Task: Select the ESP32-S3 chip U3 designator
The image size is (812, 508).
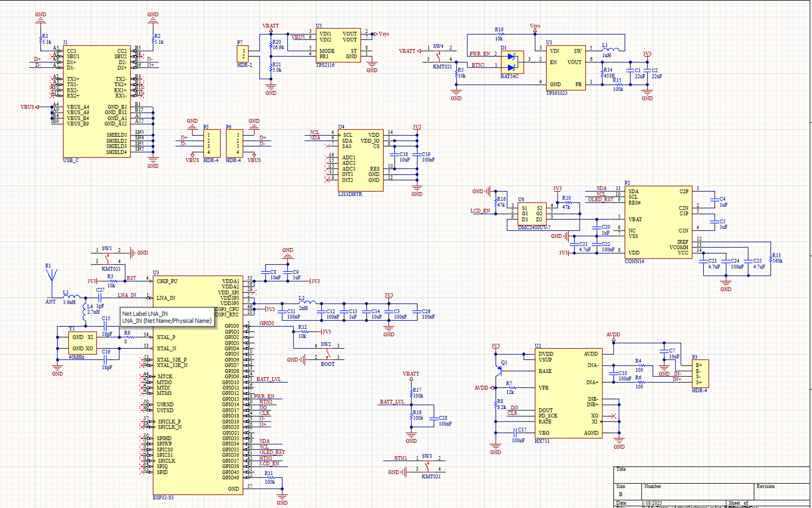Action: tap(156, 273)
